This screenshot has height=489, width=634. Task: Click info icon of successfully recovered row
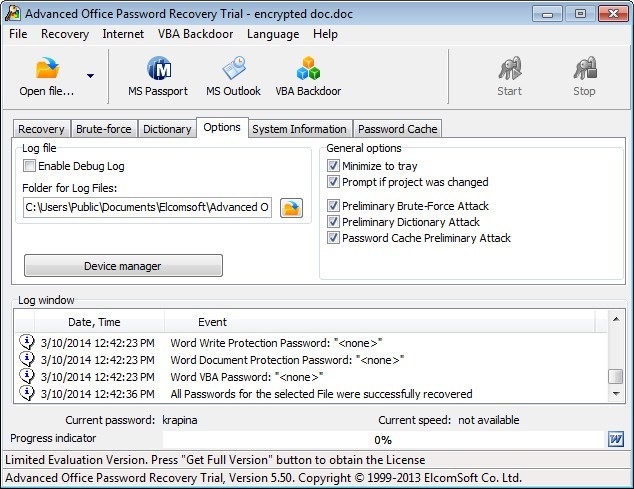tap(27, 393)
